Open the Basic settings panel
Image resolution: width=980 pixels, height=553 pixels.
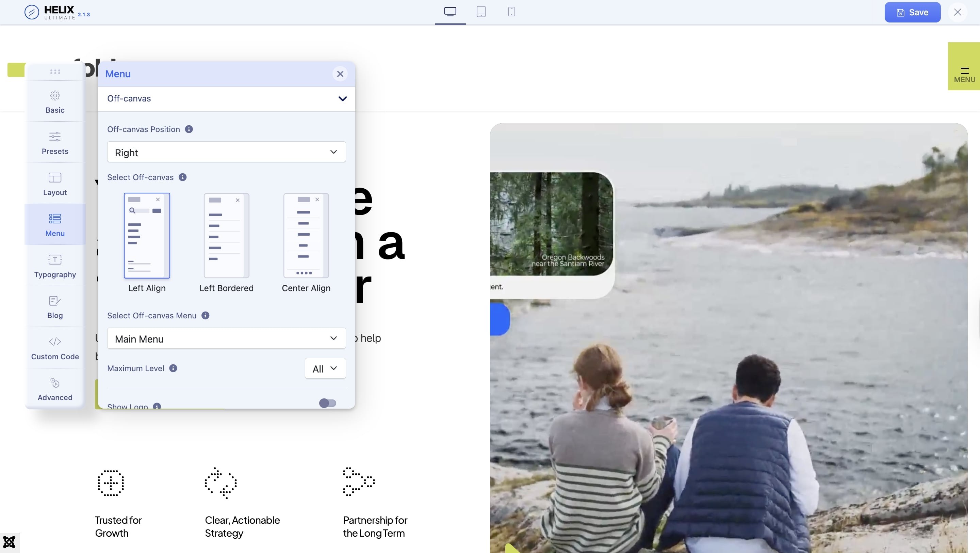[55, 102]
